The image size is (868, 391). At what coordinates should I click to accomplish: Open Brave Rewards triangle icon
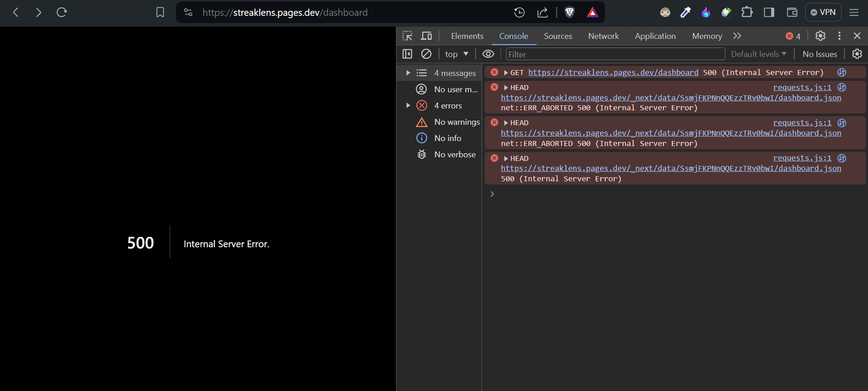[x=592, y=12]
